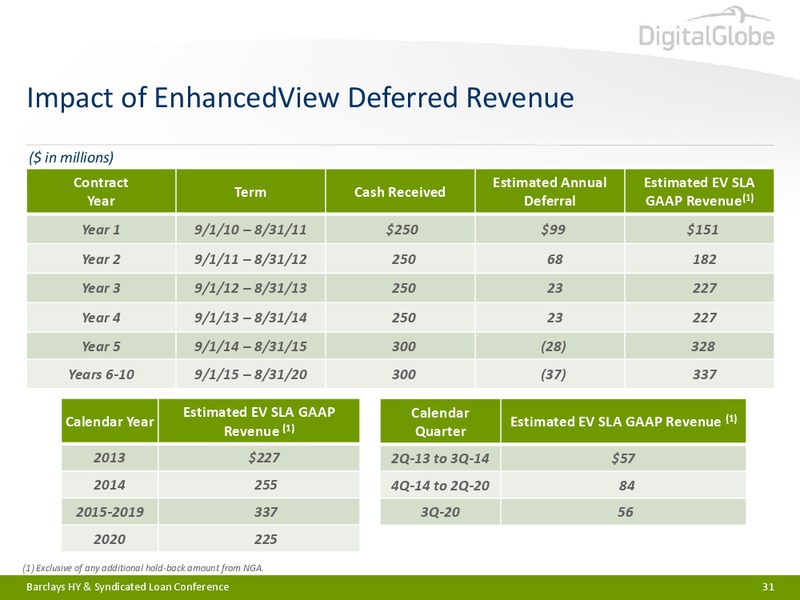Click the "3Q-20" cell

[x=440, y=512]
